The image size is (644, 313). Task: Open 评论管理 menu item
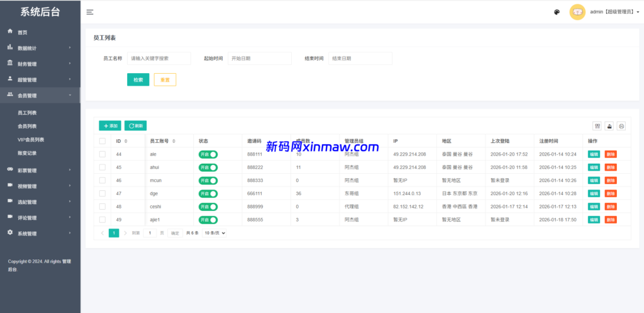click(27, 218)
